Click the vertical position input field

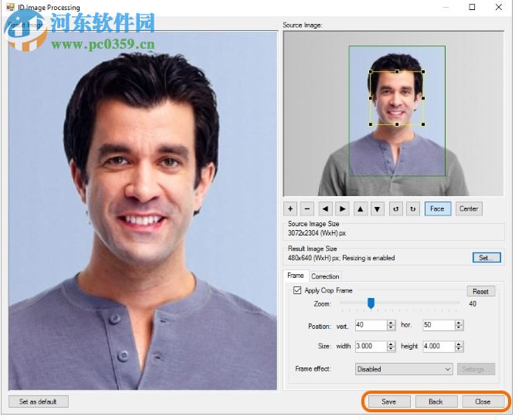(371, 325)
